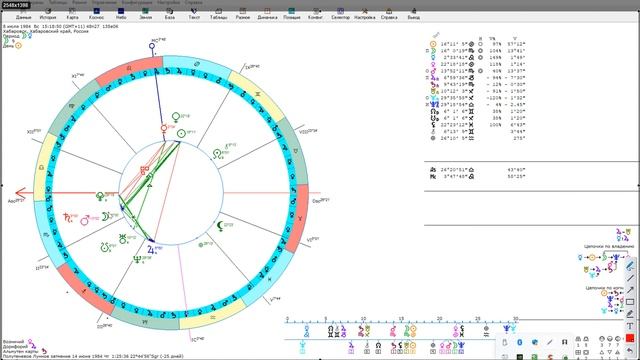Click the Saturn symbol in the chart
Image resolution: width=640 pixels, height=360 pixels.
click(x=67, y=218)
